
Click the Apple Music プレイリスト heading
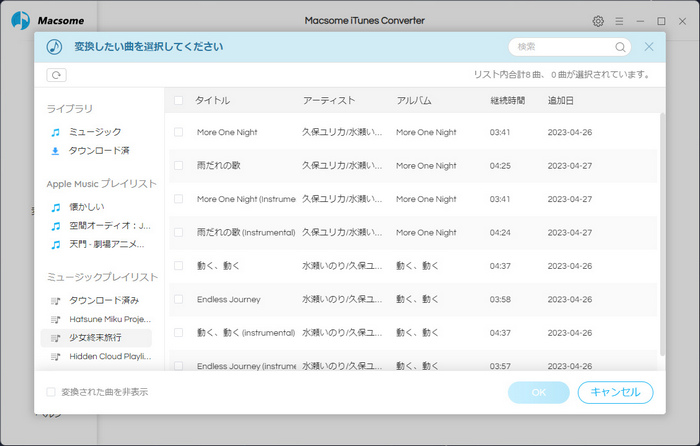coord(101,184)
